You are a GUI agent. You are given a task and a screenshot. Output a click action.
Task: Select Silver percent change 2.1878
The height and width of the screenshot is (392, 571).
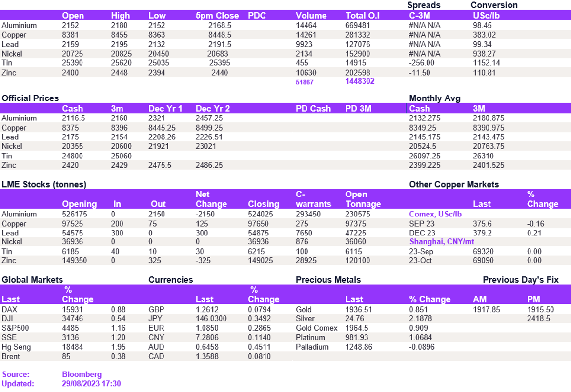[x=421, y=319]
